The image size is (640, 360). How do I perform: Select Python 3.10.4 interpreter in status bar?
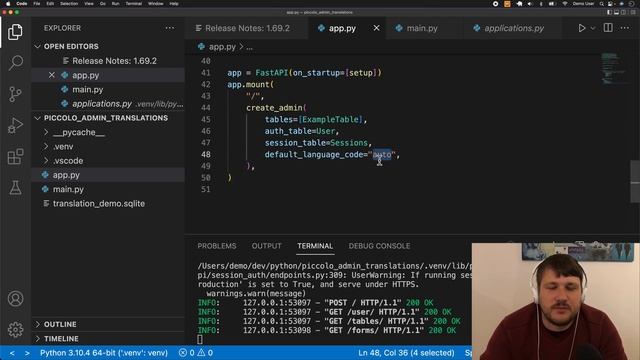[104, 353]
